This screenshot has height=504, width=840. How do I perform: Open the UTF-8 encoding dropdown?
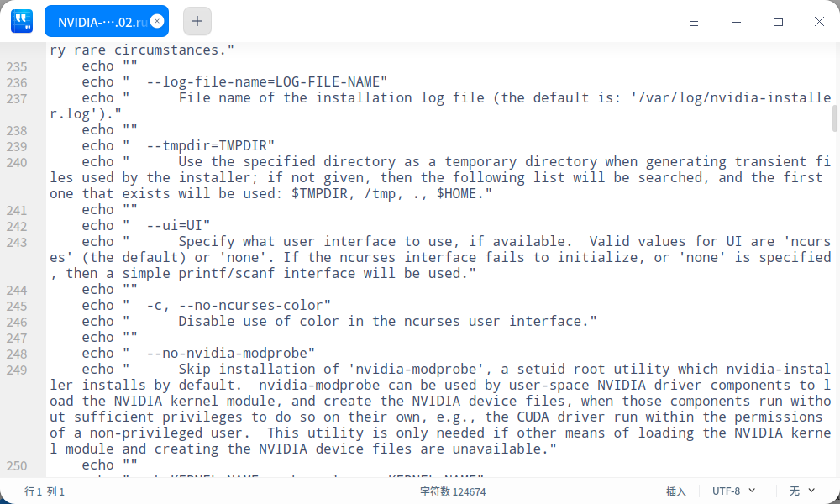(x=733, y=491)
